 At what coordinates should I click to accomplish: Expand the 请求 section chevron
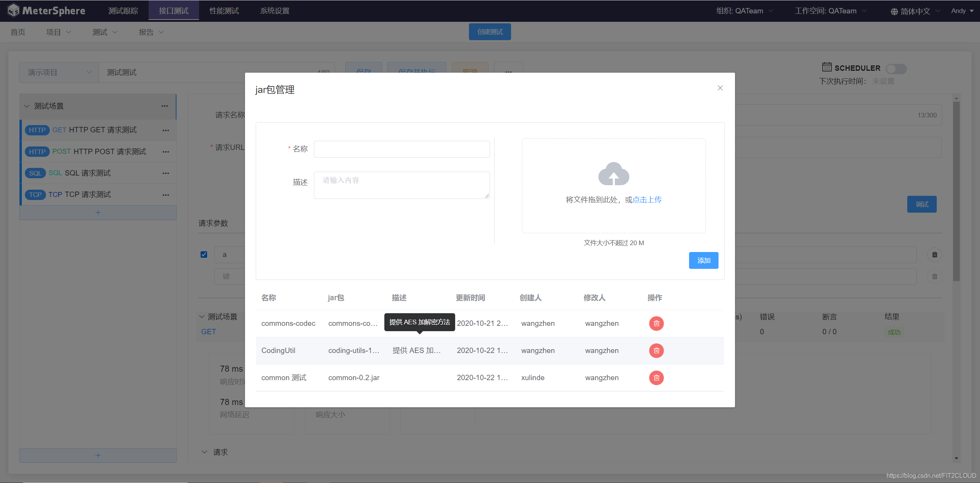(x=204, y=452)
